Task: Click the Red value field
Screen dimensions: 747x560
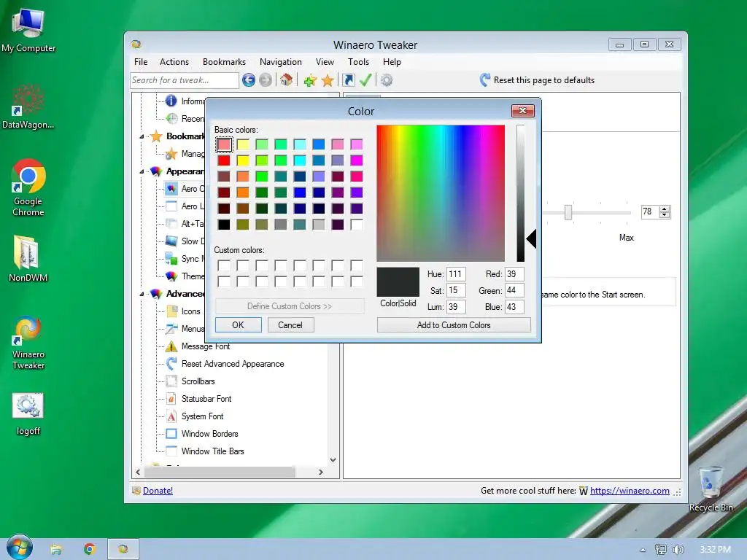Action: pyautogui.click(x=514, y=274)
